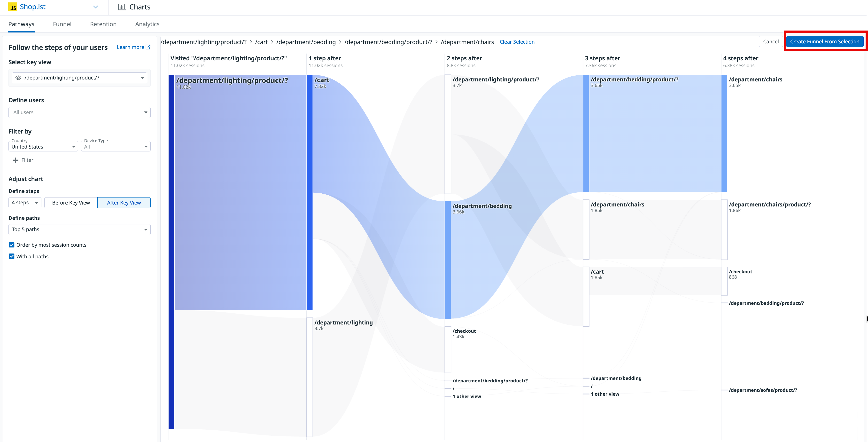
Task: Click the plus icon to add Filter
Action: pyautogui.click(x=15, y=160)
